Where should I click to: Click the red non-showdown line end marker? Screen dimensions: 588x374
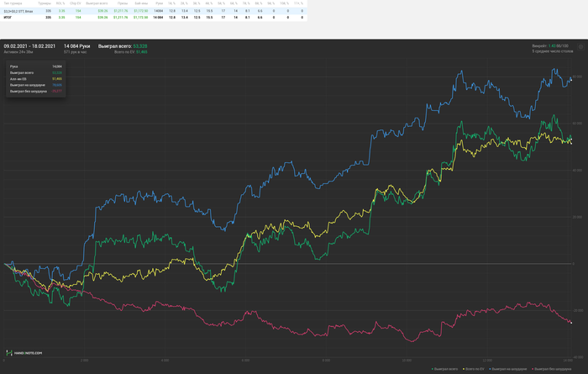tap(571, 323)
